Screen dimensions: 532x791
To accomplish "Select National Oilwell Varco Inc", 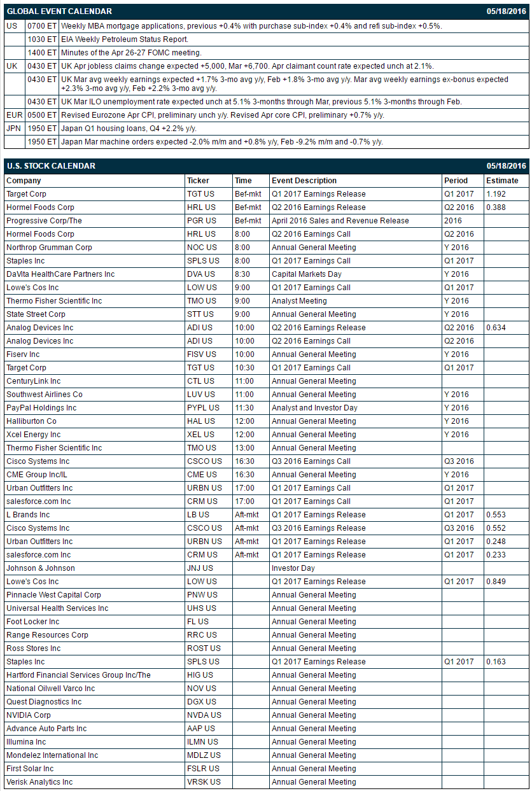I will click(51, 689).
